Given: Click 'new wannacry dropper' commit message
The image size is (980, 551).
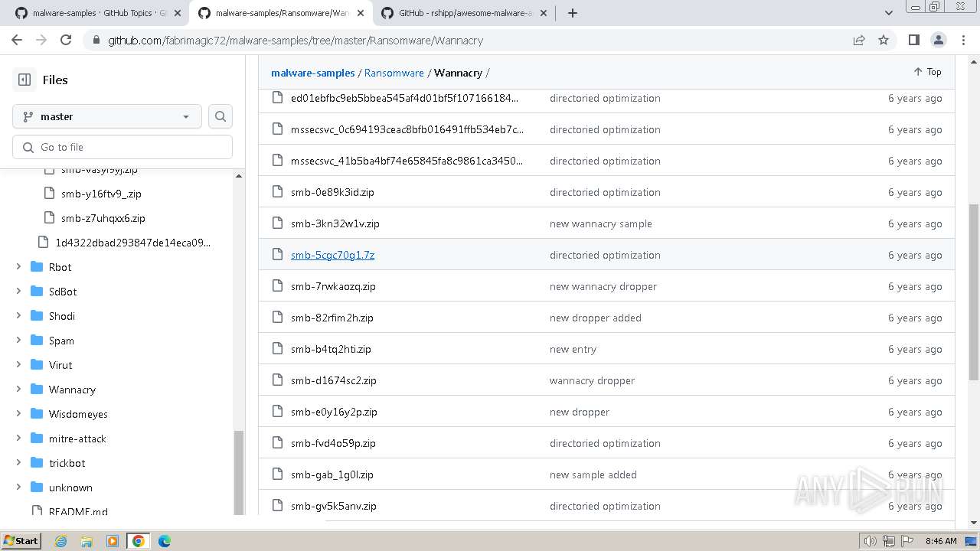Looking at the screenshot, I should [x=603, y=286].
